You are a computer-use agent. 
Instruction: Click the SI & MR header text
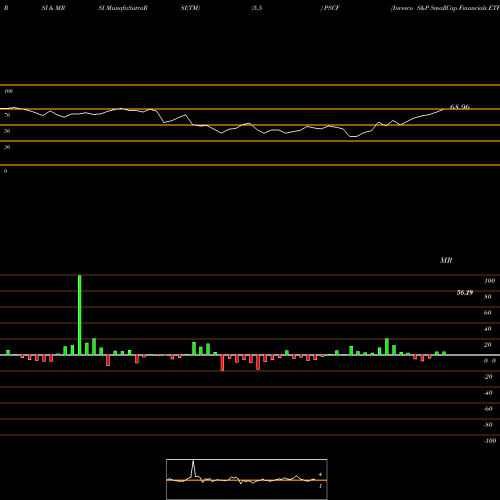pyautogui.click(x=53, y=8)
